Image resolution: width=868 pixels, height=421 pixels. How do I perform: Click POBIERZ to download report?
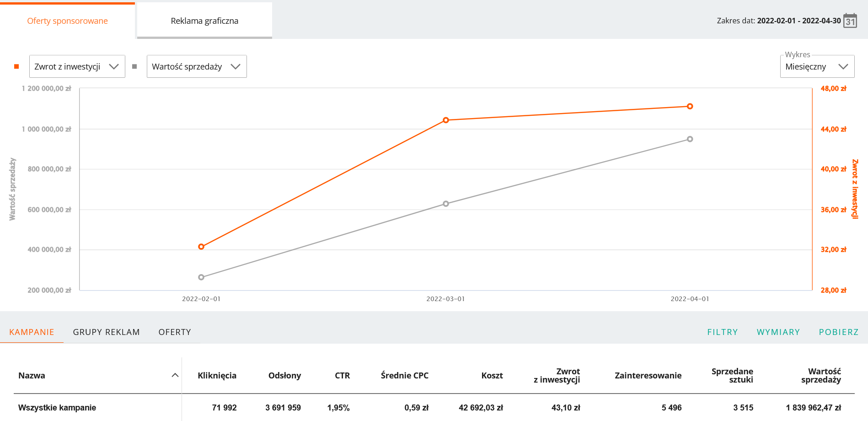(x=838, y=332)
